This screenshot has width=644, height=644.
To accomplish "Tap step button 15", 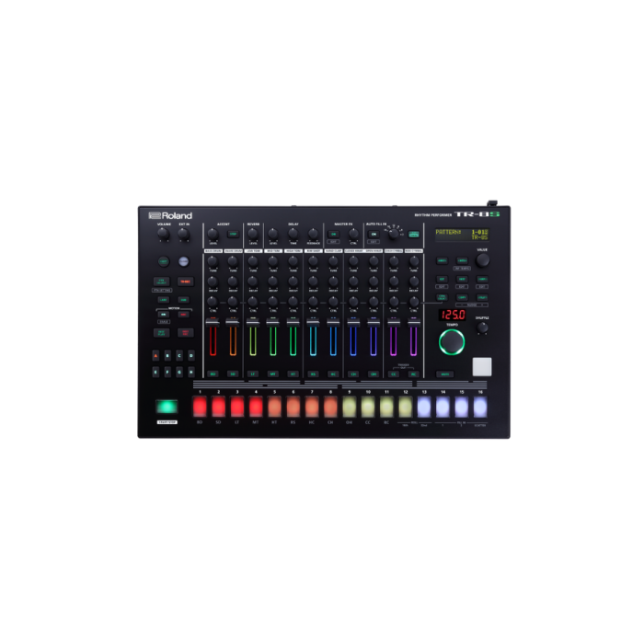I will [462, 407].
